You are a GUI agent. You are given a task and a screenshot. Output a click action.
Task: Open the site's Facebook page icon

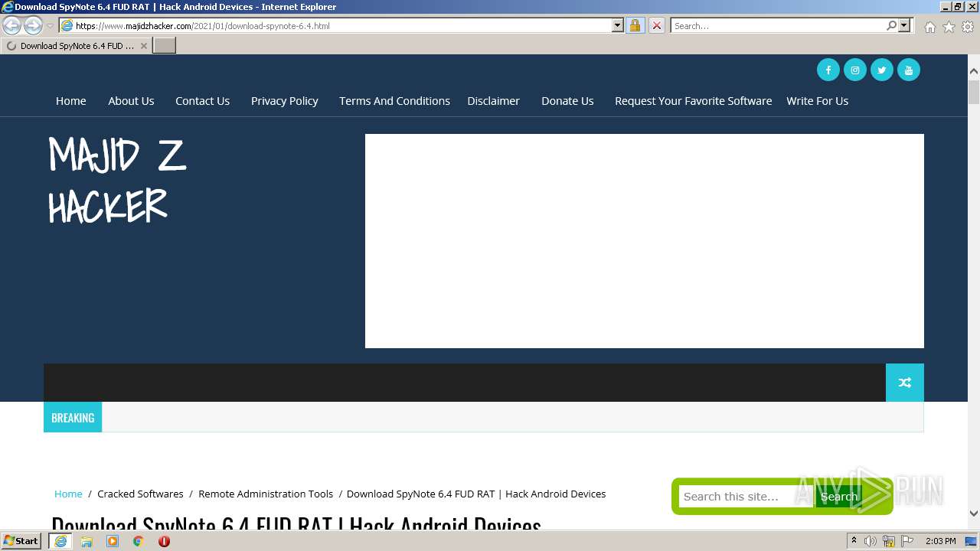coord(828,70)
